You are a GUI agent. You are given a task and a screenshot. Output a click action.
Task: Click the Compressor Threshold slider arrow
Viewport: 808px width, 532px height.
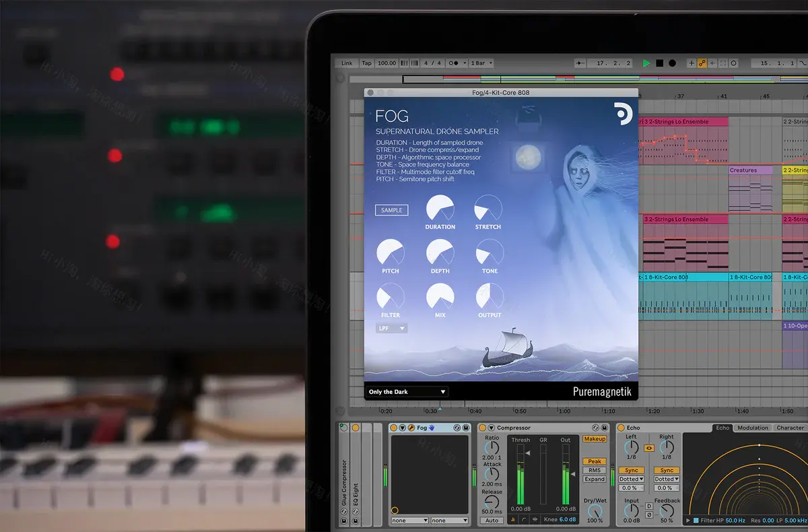click(x=528, y=453)
